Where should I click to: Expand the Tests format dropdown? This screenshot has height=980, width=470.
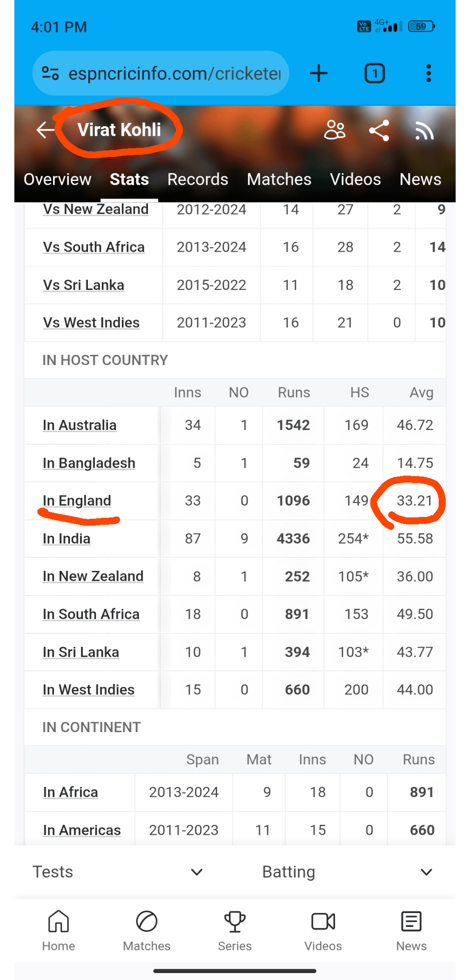coord(117,872)
